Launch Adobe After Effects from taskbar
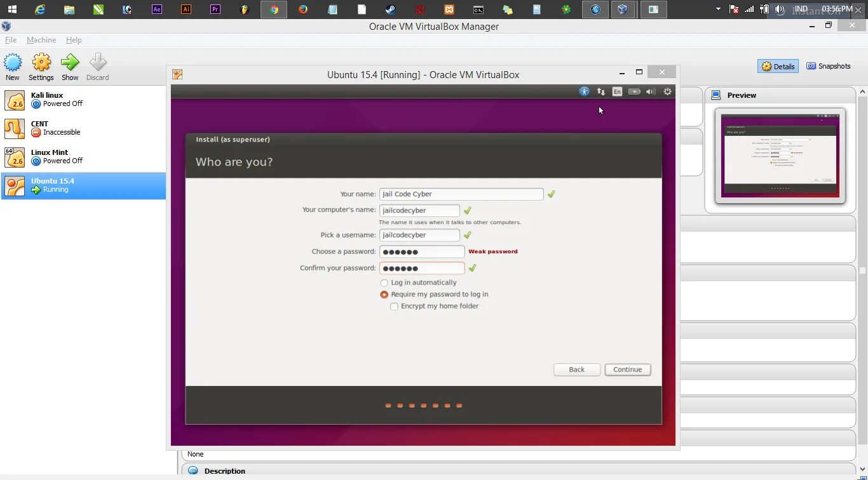The height and width of the screenshot is (480, 868). pos(157,10)
